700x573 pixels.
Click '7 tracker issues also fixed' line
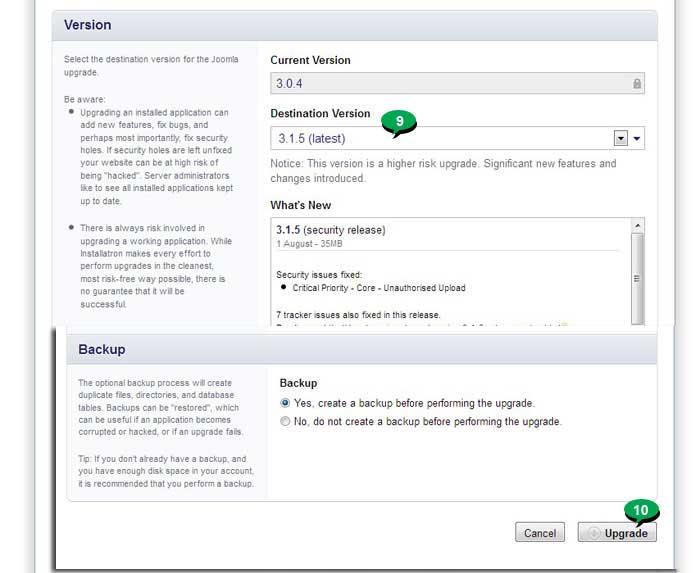point(358,315)
